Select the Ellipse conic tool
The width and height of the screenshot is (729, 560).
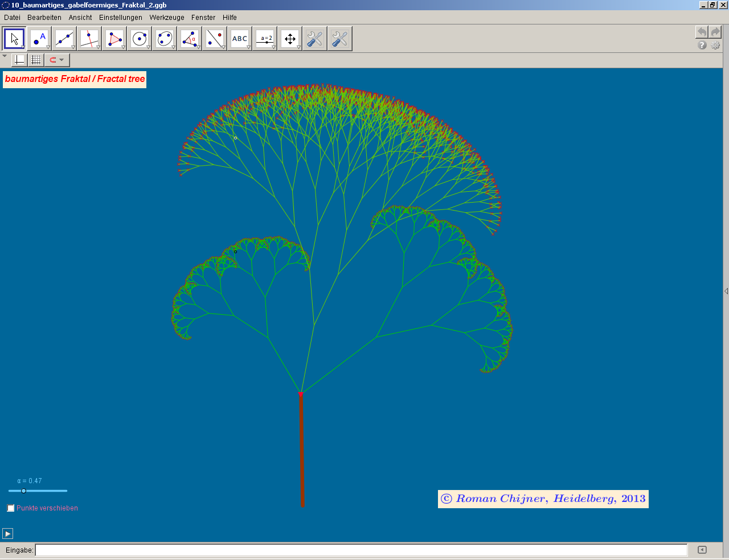click(165, 39)
